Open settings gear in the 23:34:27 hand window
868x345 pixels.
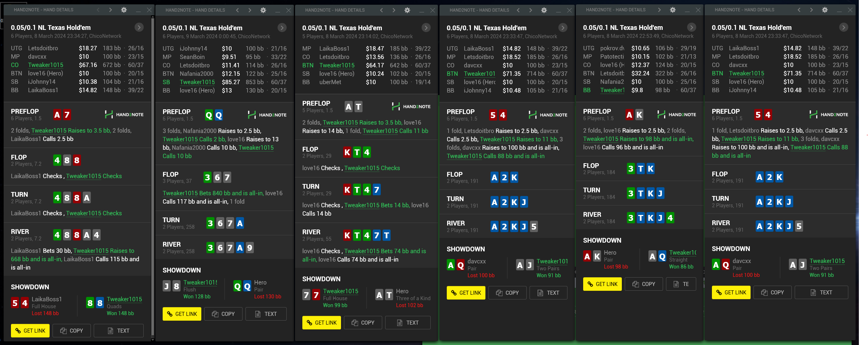(124, 10)
